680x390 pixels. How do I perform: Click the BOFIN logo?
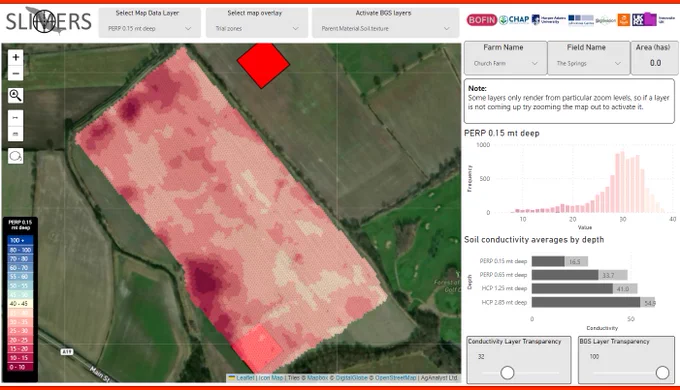481,20
